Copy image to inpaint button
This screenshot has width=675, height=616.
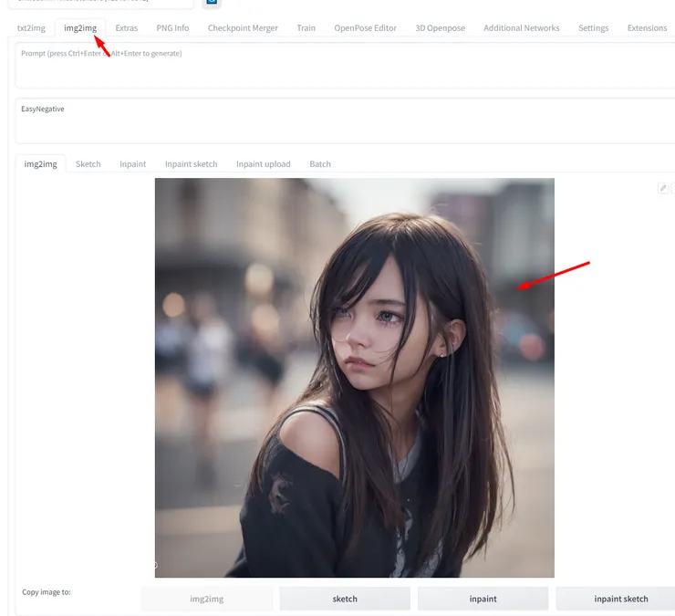pyautogui.click(x=483, y=599)
